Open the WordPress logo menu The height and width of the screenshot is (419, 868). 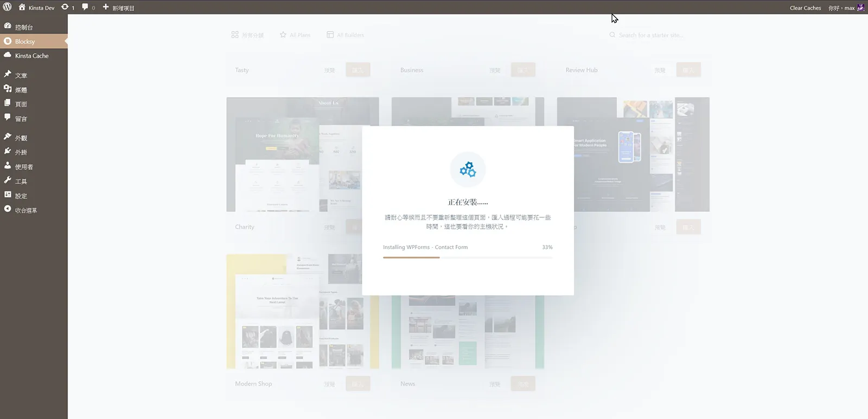[x=7, y=8]
